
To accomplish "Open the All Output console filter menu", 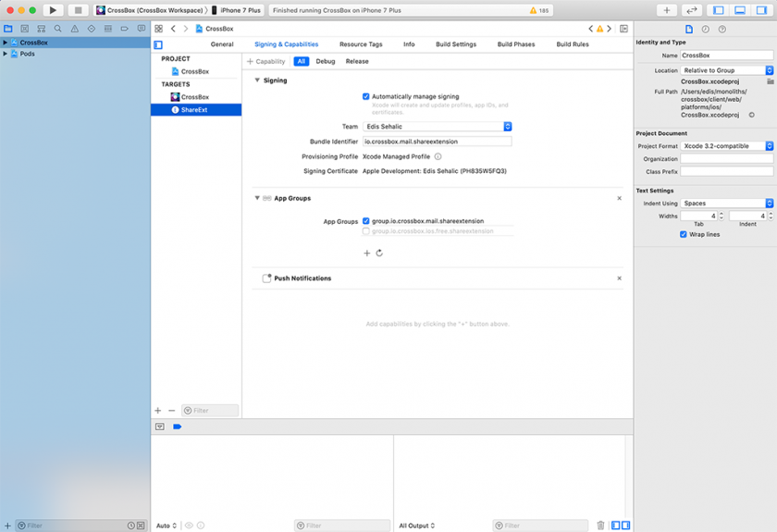I will click(x=417, y=526).
